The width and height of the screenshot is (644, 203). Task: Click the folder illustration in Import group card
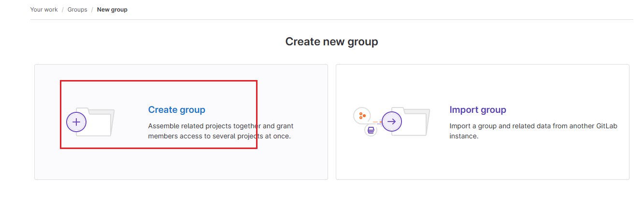[411, 122]
